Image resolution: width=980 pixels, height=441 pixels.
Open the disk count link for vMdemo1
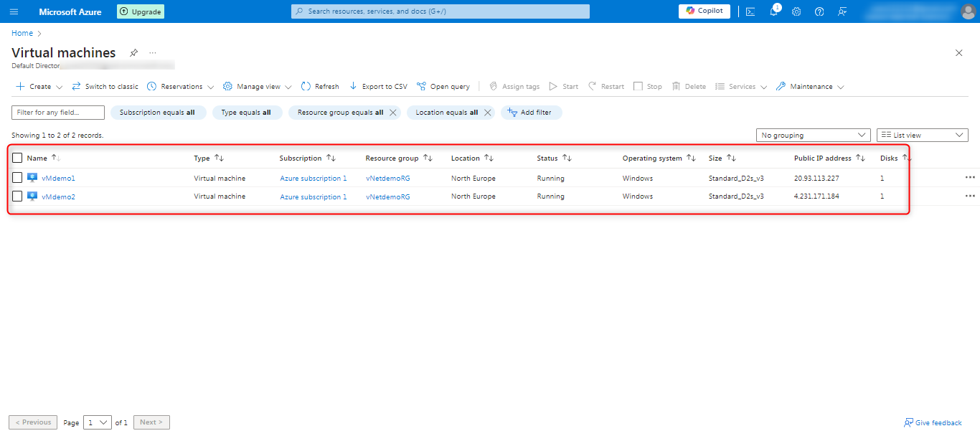coord(882,178)
